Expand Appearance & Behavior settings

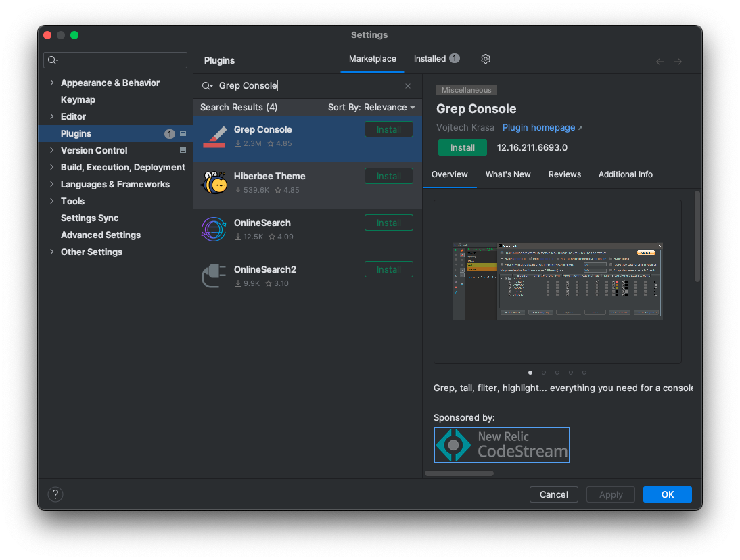52,83
